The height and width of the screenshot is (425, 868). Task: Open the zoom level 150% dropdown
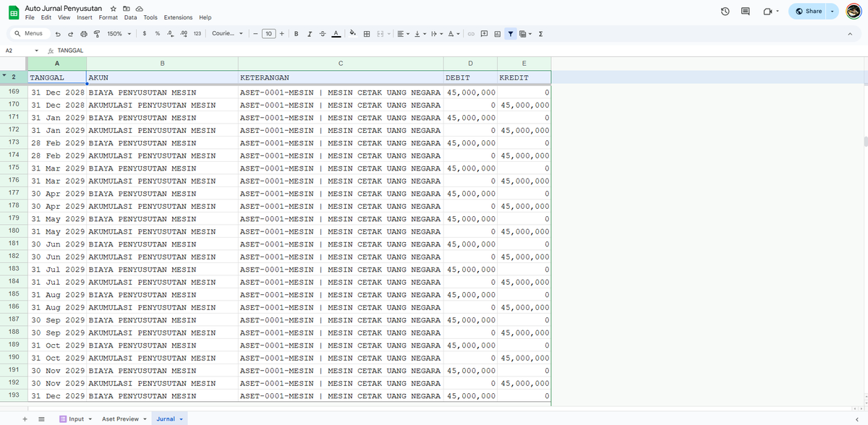[x=119, y=33]
